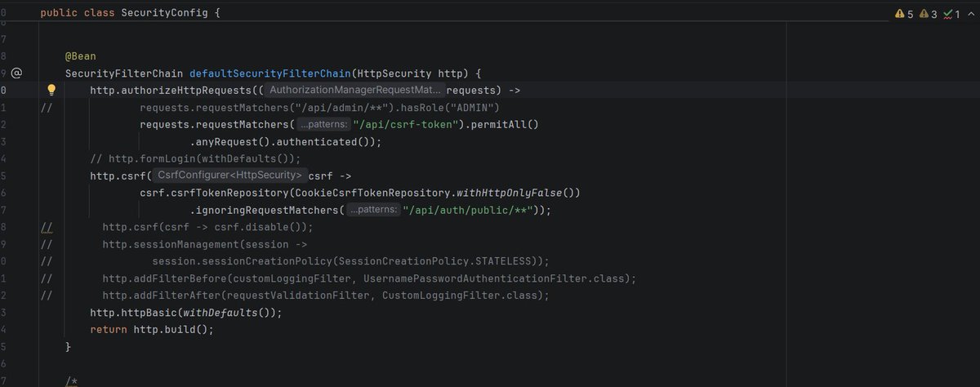The image size is (980, 387).
Task: Click the warnings indicator showing 5
Action: click(x=904, y=14)
